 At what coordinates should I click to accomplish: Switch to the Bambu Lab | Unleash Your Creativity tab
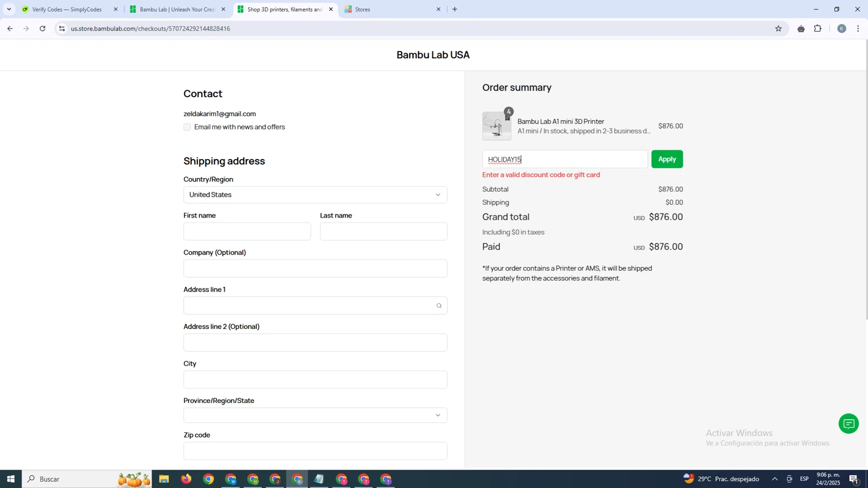(x=176, y=9)
